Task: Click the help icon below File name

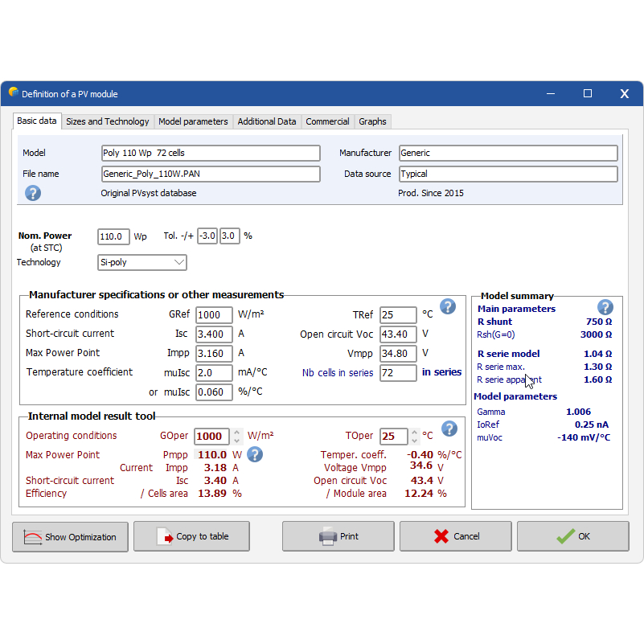Action: [x=33, y=193]
